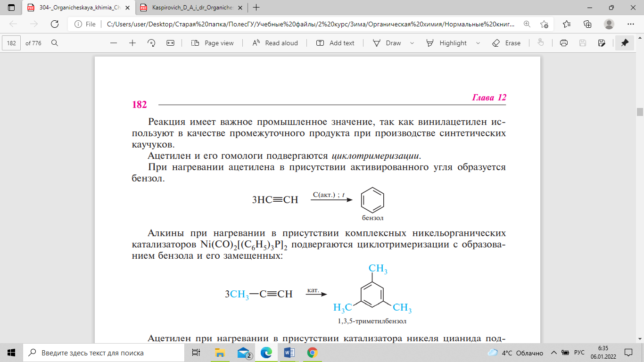Rotate the PDF page

click(151, 43)
